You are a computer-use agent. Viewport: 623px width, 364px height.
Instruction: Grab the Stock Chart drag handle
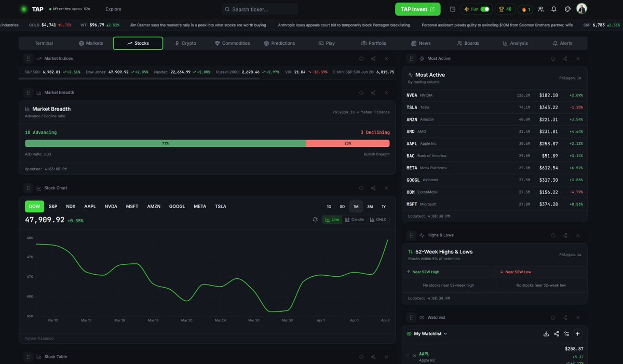pyautogui.click(x=28, y=188)
